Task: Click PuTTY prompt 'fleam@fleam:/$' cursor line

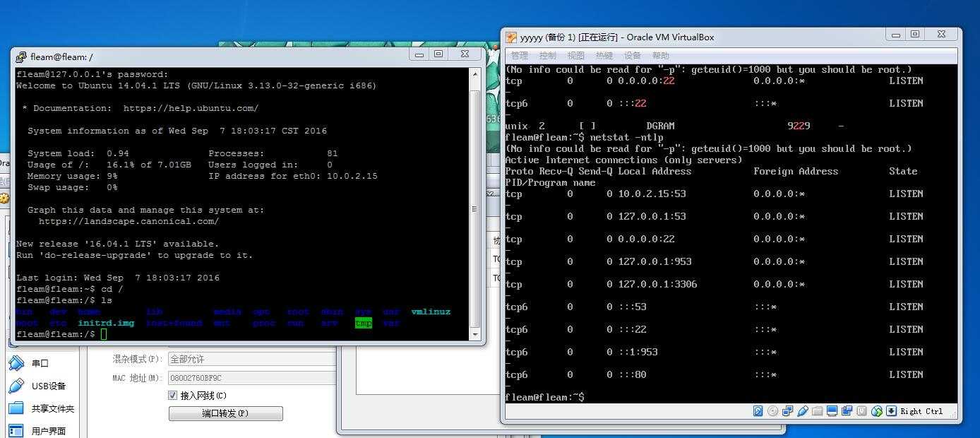Action: [x=61, y=334]
